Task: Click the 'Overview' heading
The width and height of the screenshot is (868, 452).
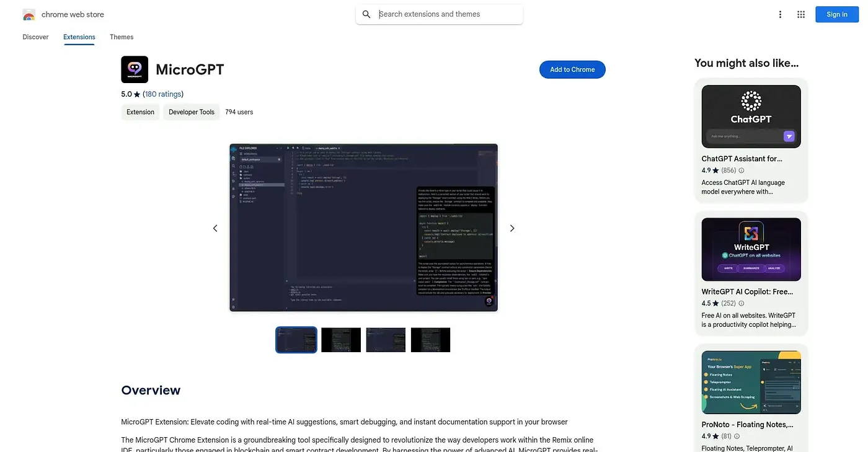Action: (151, 390)
